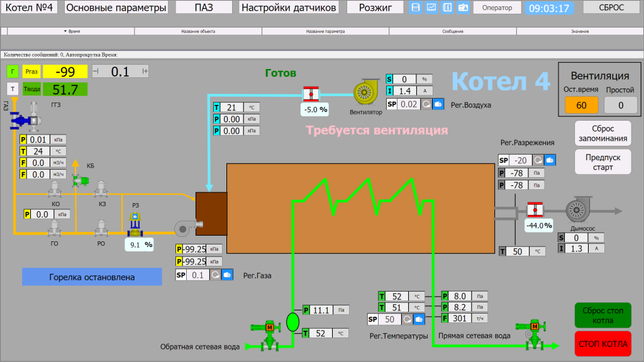Open the РЗ valve 9.1% position popup
The width and height of the screenshot is (644, 362).
(x=140, y=244)
